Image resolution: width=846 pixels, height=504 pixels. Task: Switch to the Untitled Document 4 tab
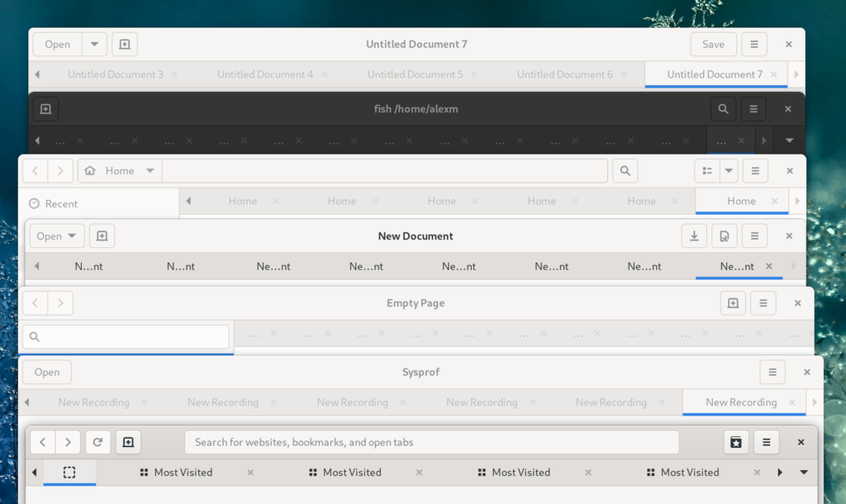click(x=265, y=74)
